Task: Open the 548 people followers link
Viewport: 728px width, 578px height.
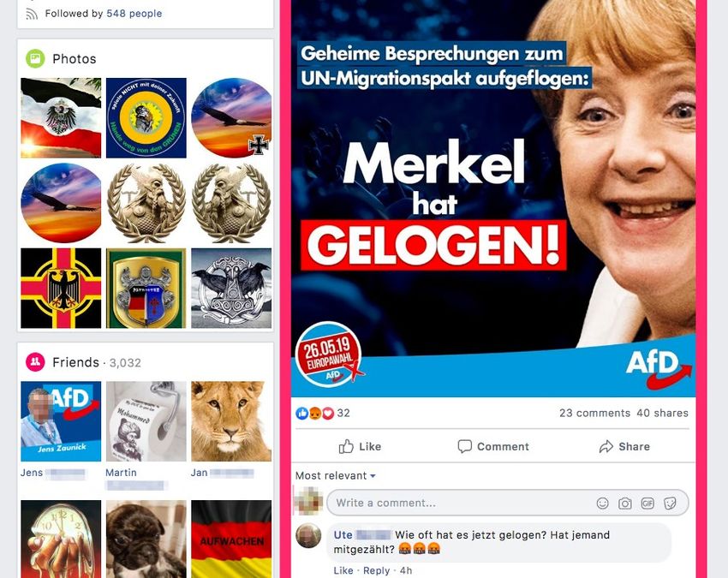Action: (x=134, y=14)
